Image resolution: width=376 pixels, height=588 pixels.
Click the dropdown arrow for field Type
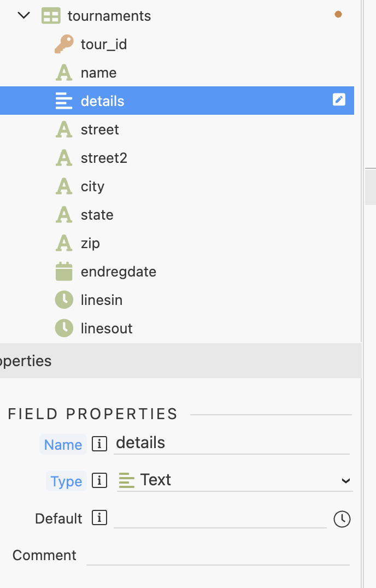(345, 481)
